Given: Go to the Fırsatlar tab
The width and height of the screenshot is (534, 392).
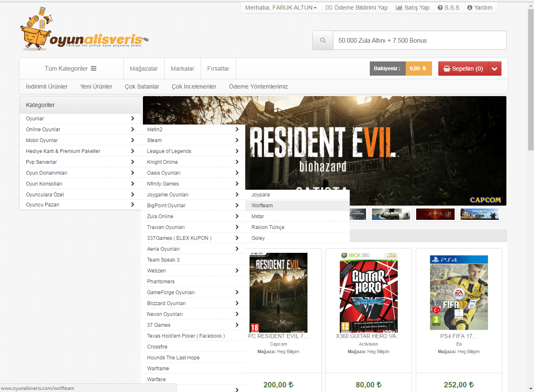Looking at the screenshot, I should (218, 69).
